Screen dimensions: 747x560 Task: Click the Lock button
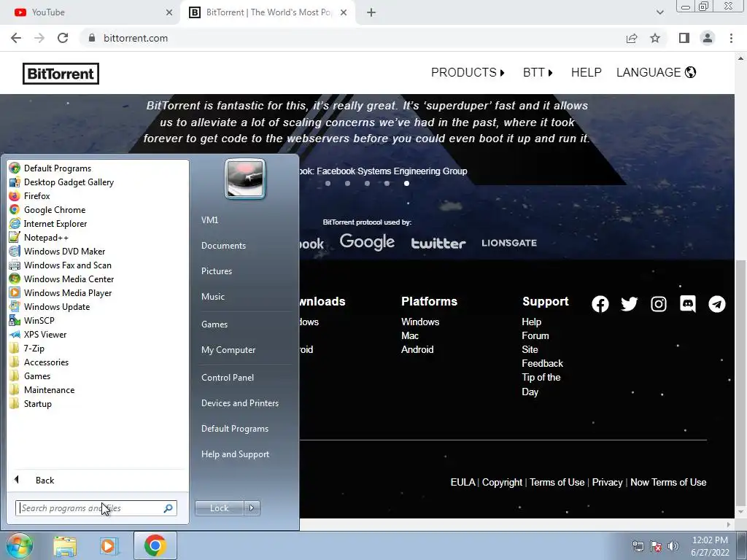[219, 508]
